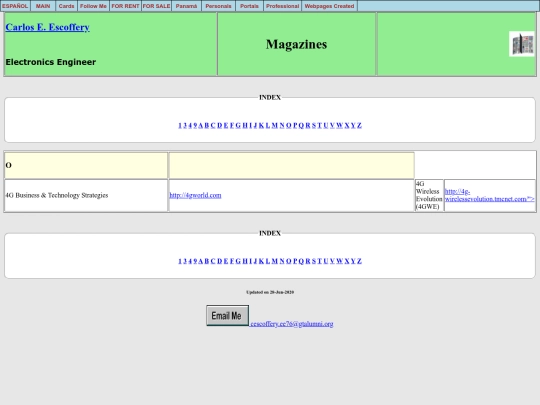Jump to letter O in lower INDEX

(289, 261)
